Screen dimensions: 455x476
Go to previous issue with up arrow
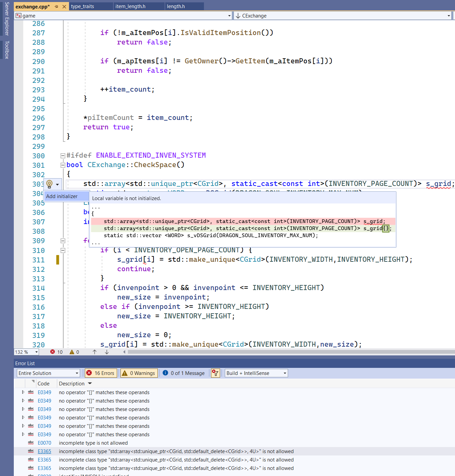click(x=95, y=352)
